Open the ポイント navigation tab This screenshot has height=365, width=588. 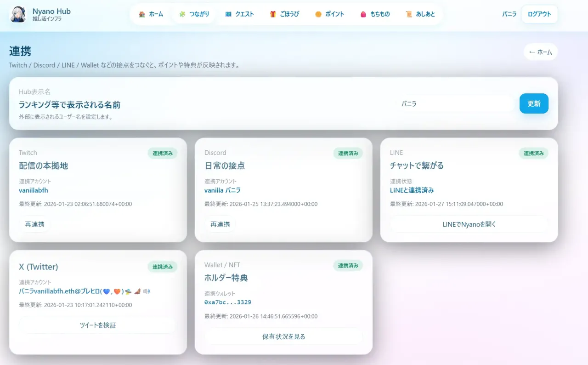[x=329, y=14]
